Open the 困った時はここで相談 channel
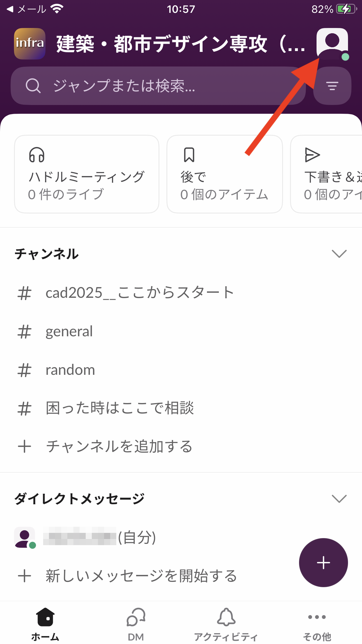 [120, 408]
